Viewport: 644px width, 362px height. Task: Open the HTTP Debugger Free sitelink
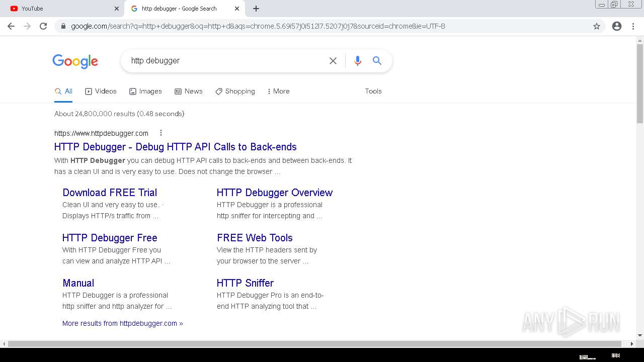(110, 238)
